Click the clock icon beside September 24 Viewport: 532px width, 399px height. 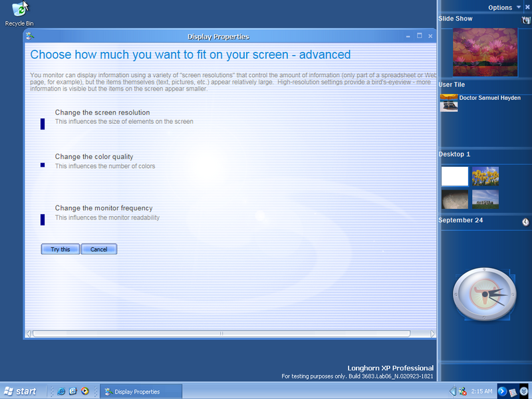click(x=525, y=222)
